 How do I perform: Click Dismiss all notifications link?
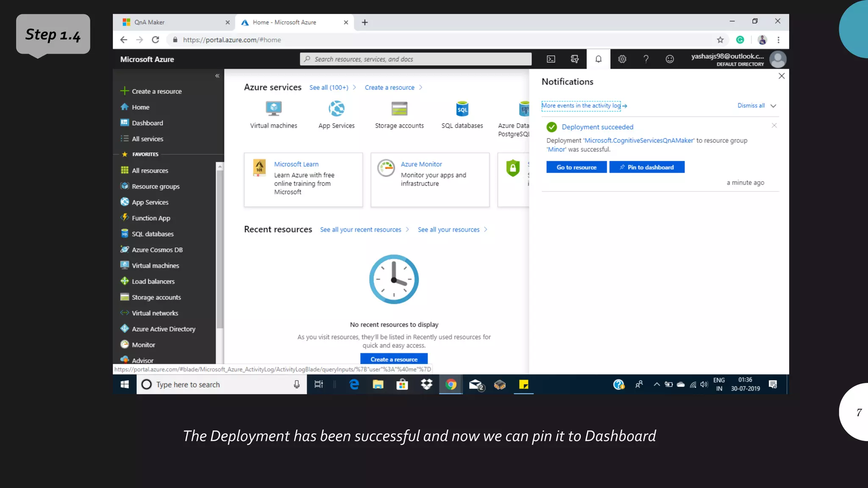click(x=751, y=105)
